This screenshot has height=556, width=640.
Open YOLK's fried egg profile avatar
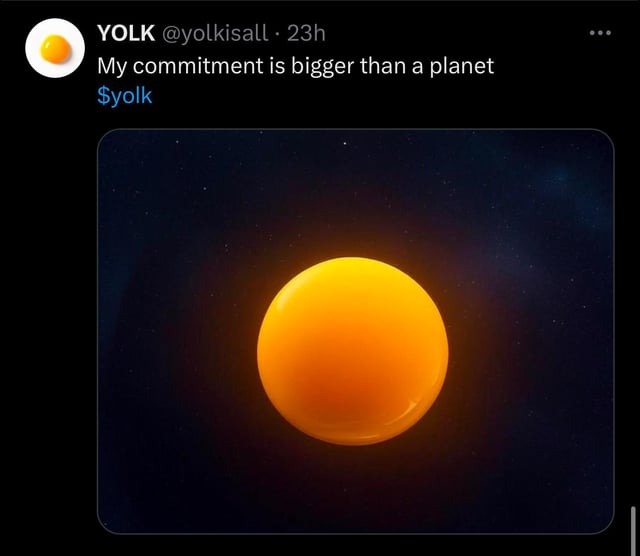pyautogui.click(x=56, y=48)
